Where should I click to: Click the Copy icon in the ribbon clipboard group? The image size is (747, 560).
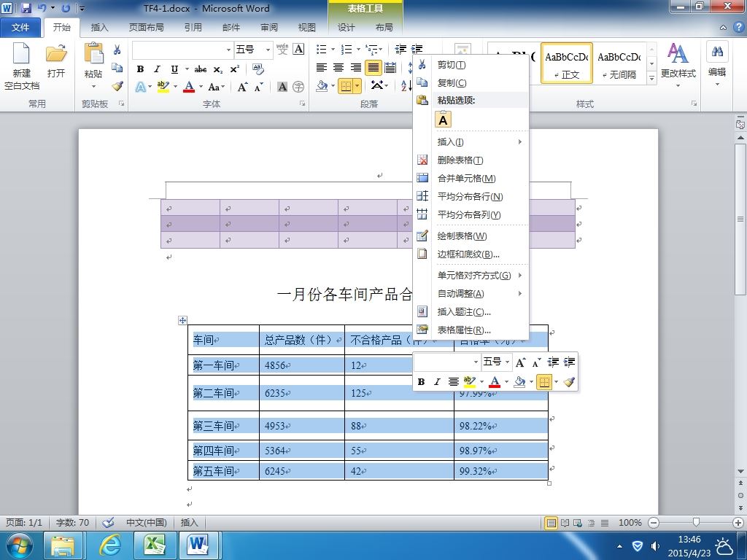click(x=117, y=68)
